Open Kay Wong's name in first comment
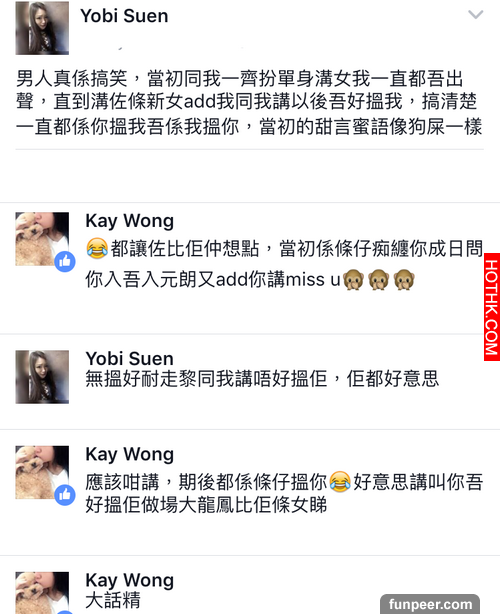Screen dimensions: 500x614 point(130,221)
